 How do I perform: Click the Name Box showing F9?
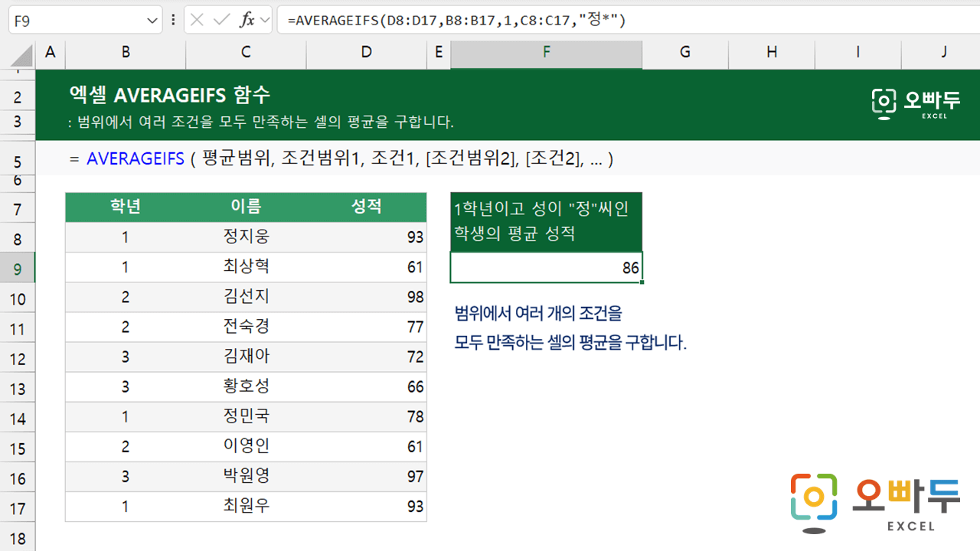(75, 21)
